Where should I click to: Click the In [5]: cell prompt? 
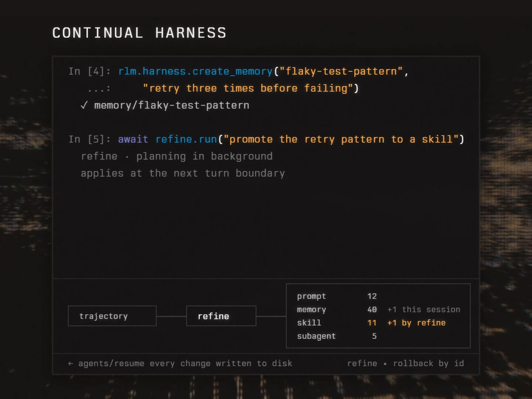[89, 139]
